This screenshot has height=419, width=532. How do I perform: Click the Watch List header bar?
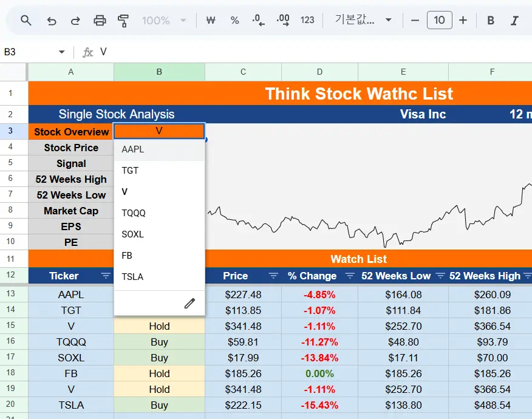click(359, 259)
